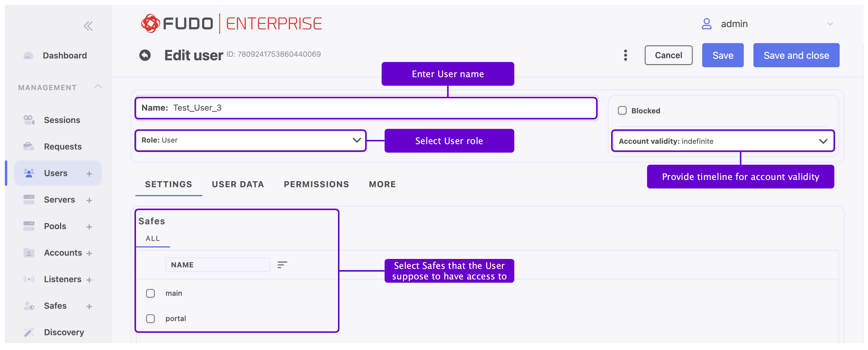
Task: Click the Save and close button
Action: pyautogui.click(x=796, y=55)
